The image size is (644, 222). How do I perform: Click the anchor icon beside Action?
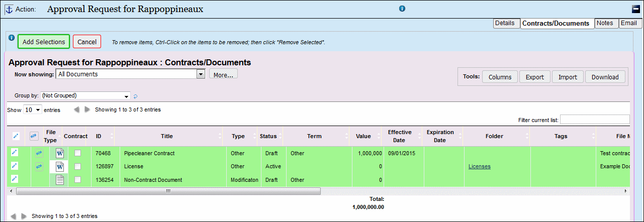coord(9,9)
